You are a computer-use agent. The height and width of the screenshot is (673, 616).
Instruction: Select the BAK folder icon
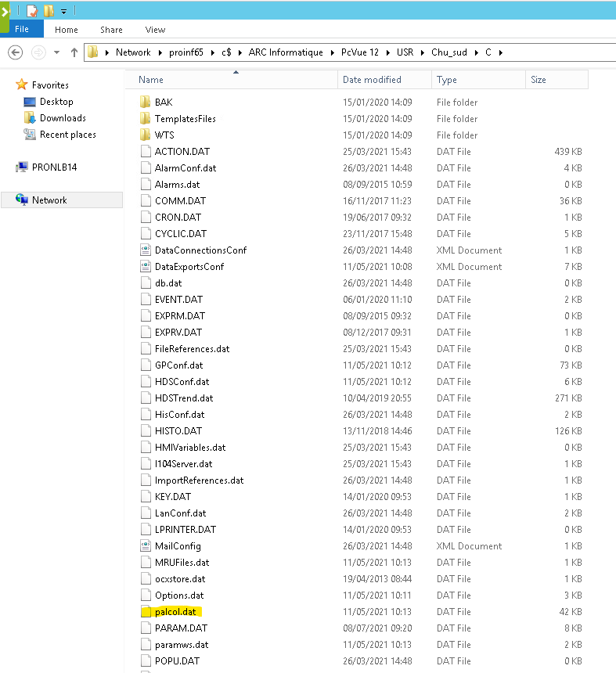tap(145, 103)
